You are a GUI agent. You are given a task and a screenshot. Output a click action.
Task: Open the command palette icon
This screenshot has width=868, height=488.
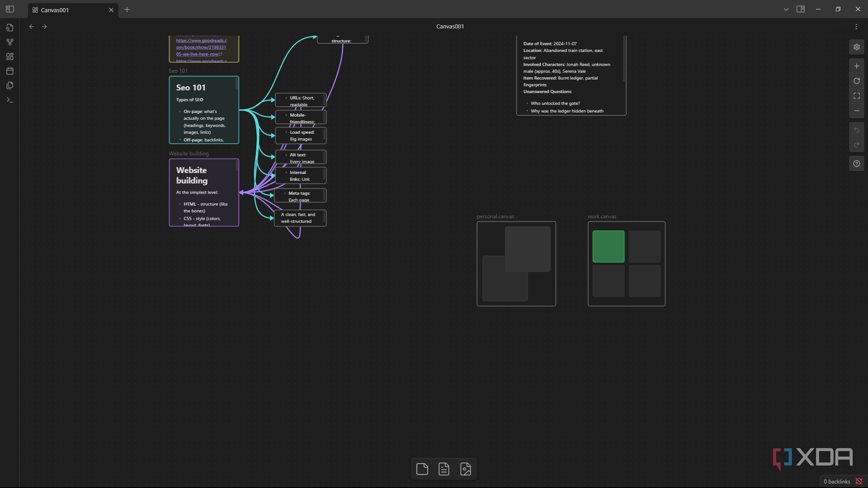(10, 100)
